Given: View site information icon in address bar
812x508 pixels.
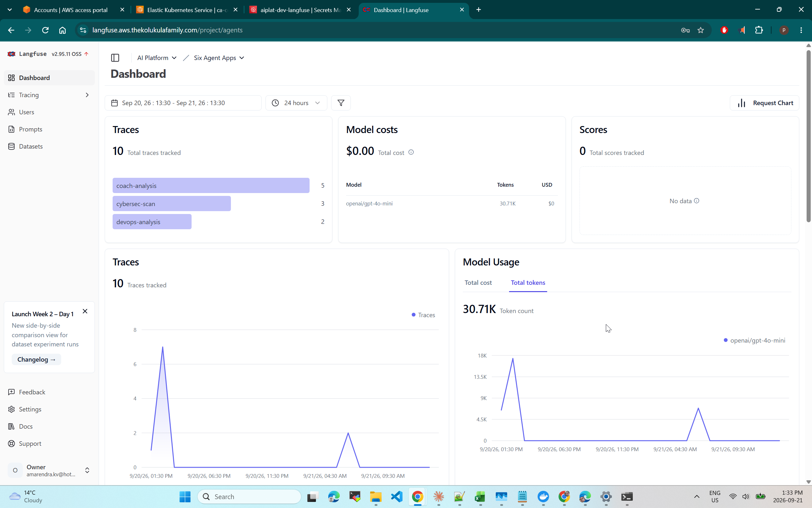Looking at the screenshot, I should click(x=83, y=30).
